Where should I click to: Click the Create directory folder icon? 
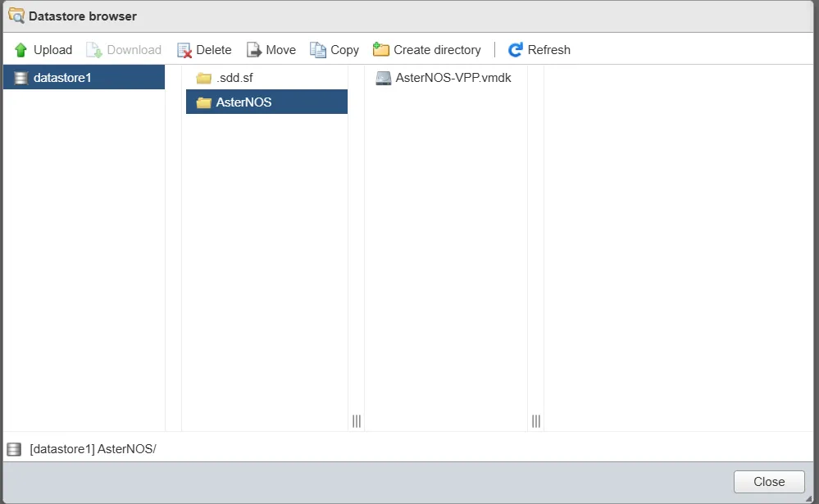380,50
